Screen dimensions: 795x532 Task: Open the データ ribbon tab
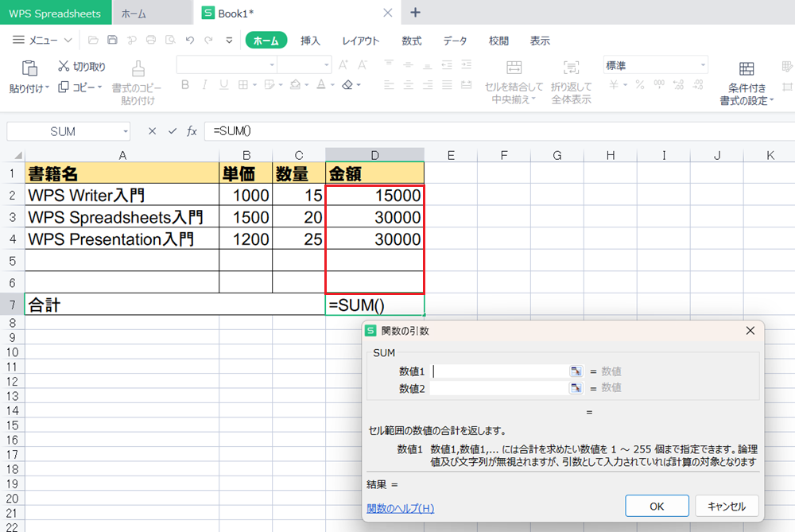click(x=455, y=41)
